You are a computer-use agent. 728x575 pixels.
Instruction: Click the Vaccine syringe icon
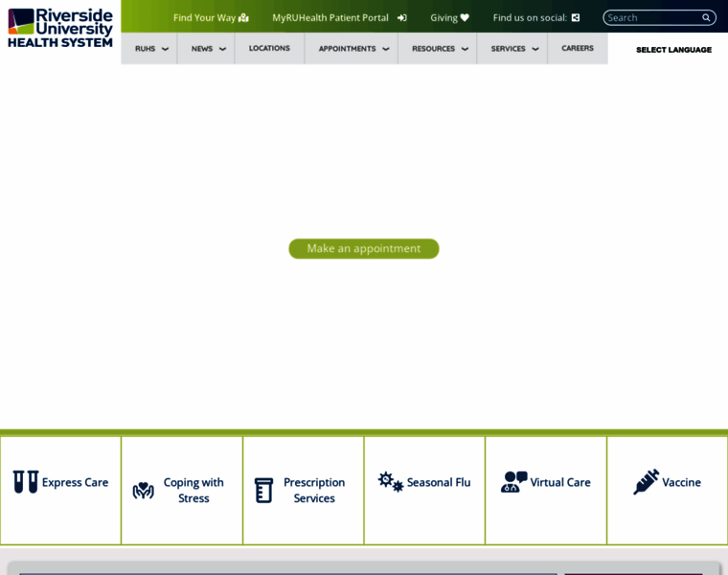click(646, 482)
